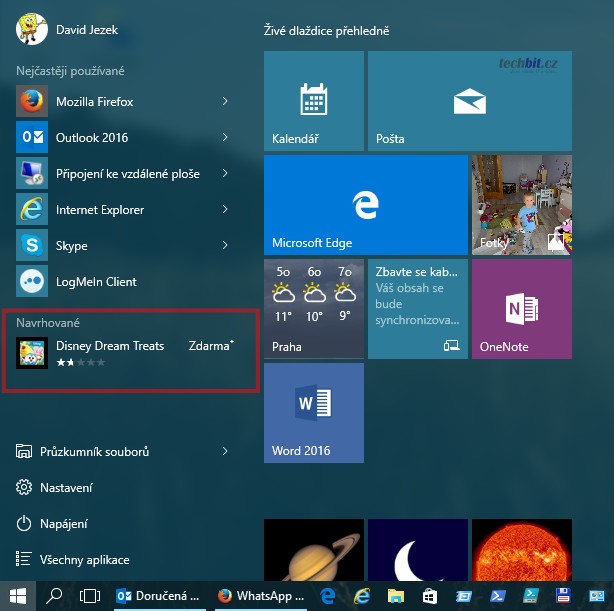Click the Navrhované heading

click(48, 323)
